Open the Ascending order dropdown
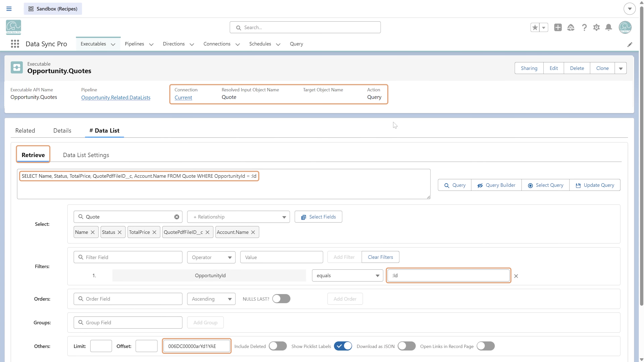The width and height of the screenshot is (644, 362). tap(211, 299)
